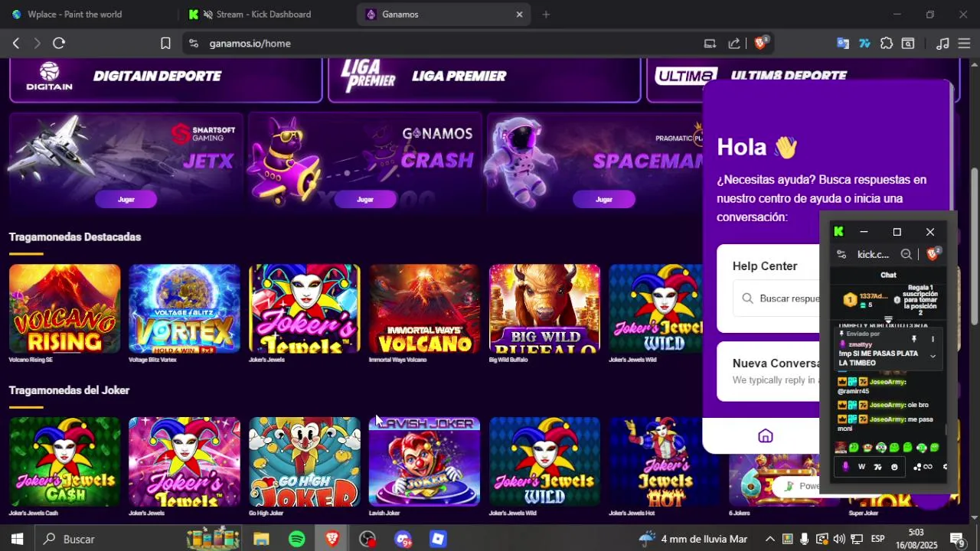Open the Brave playlist music icon

click(x=943, y=44)
